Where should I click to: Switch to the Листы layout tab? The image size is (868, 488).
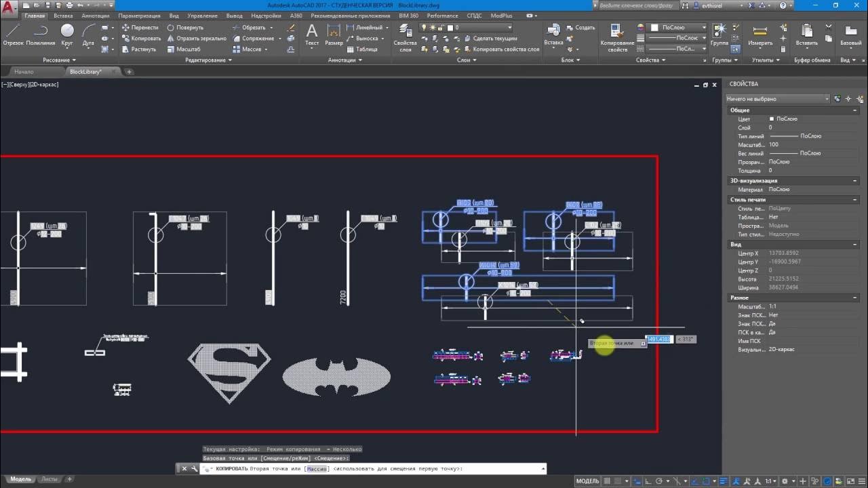50,479
